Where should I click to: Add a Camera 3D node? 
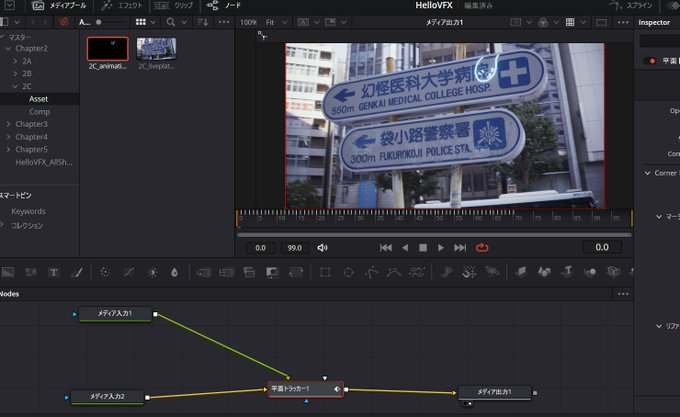[613, 272]
